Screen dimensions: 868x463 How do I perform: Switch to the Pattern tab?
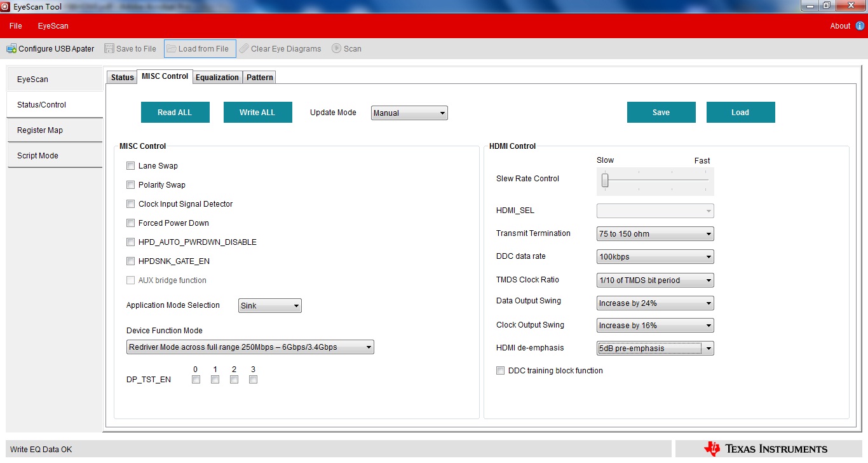(260, 78)
